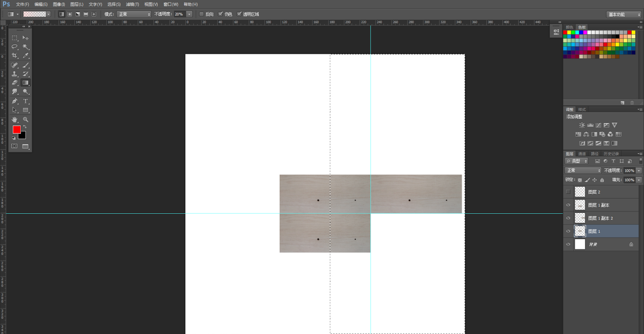Select the Eyedropper tool
The width and height of the screenshot is (644, 334).
coord(25,56)
